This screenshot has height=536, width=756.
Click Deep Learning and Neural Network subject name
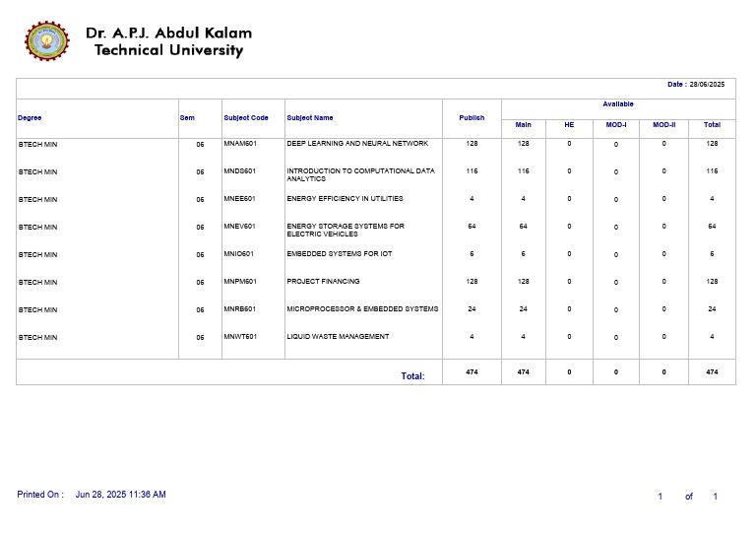coord(357,144)
